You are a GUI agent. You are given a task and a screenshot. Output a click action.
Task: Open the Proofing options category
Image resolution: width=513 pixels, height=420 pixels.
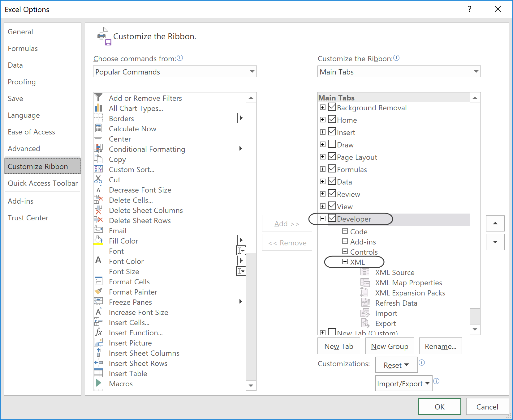(x=43, y=82)
